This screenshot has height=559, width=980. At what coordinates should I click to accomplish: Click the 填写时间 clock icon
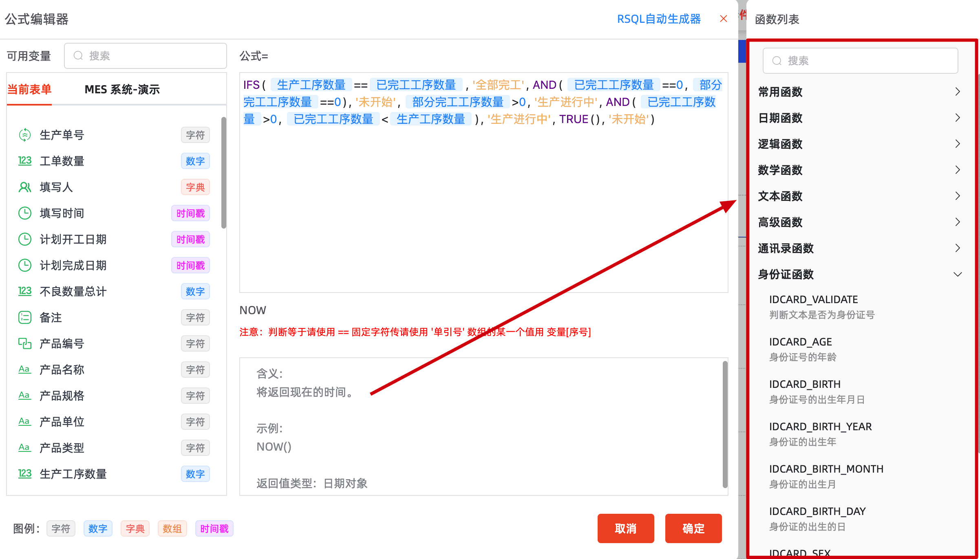click(x=25, y=213)
